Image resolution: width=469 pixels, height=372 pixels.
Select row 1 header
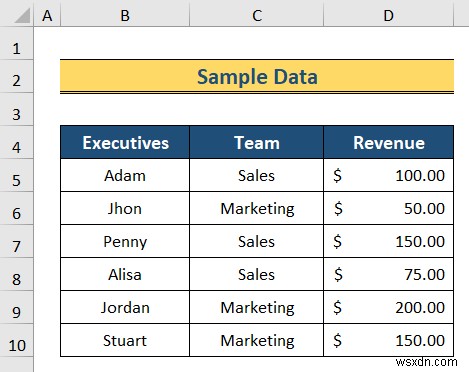tap(17, 44)
